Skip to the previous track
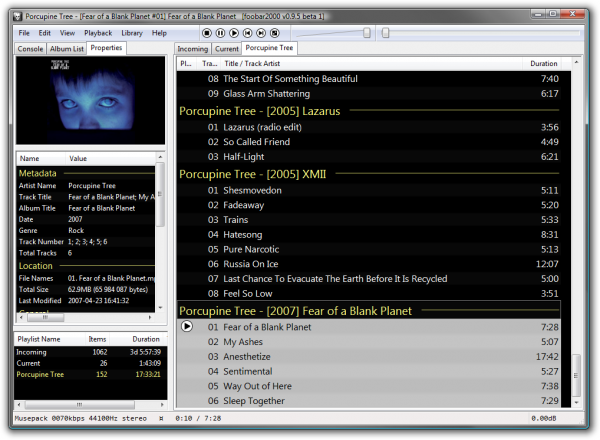Viewport: 600px width, 440px height. point(248,33)
